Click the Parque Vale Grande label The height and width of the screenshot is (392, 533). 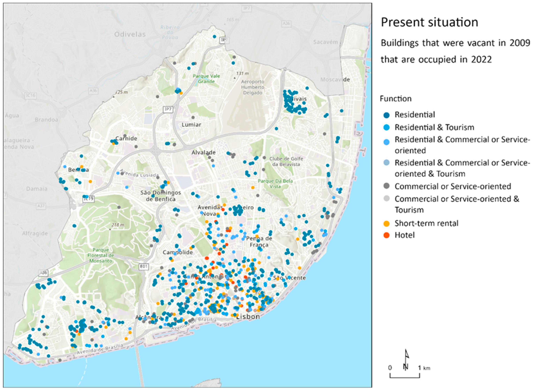tap(206, 79)
